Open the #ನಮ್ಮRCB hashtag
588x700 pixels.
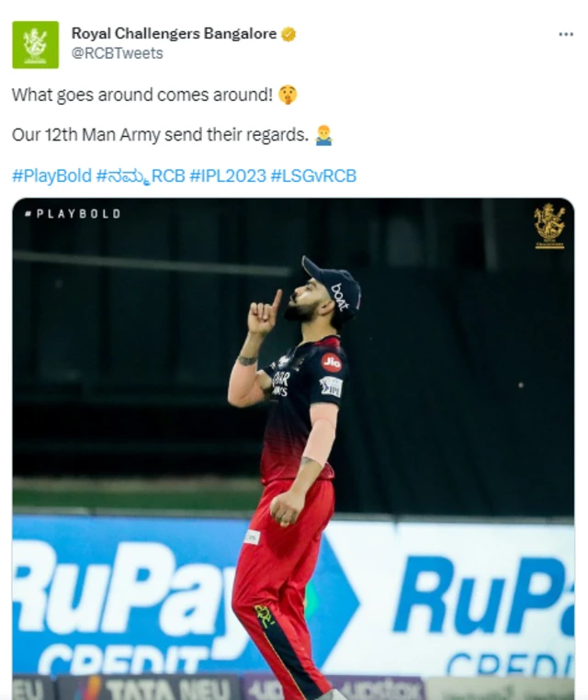pyautogui.click(x=141, y=175)
